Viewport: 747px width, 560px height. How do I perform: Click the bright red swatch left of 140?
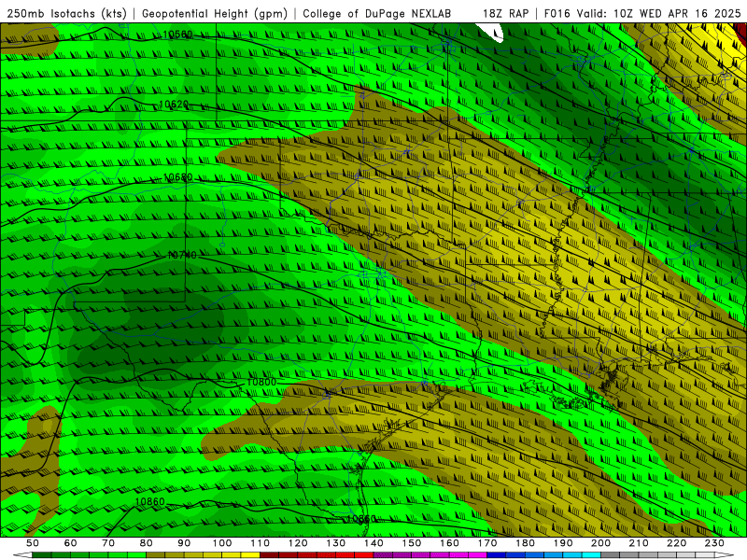(x=364, y=554)
